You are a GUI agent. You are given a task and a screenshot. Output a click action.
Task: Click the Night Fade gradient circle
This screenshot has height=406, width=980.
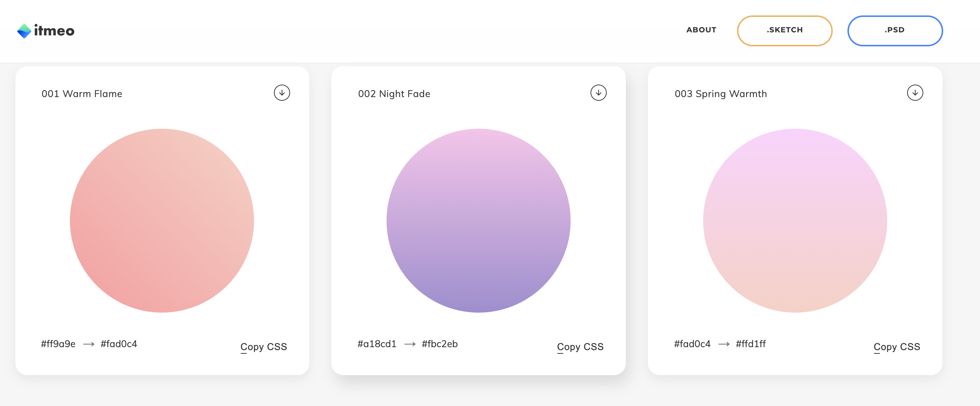click(x=478, y=221)
